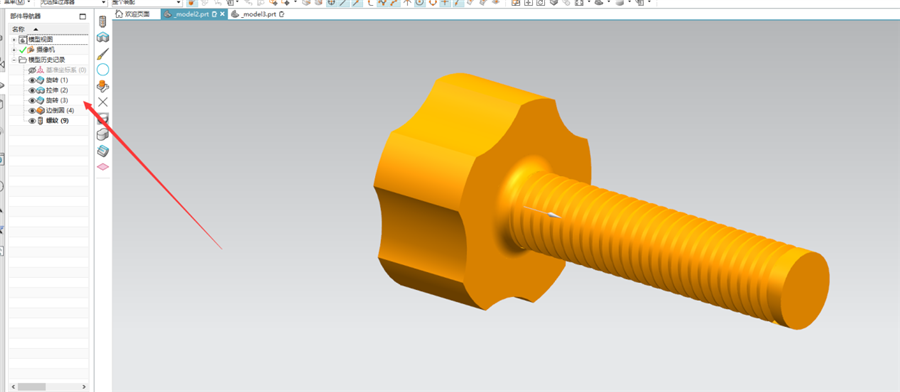Expand the 模型视图 tree node
Viewport: 900px width, 392px height.
coord(14,40)
